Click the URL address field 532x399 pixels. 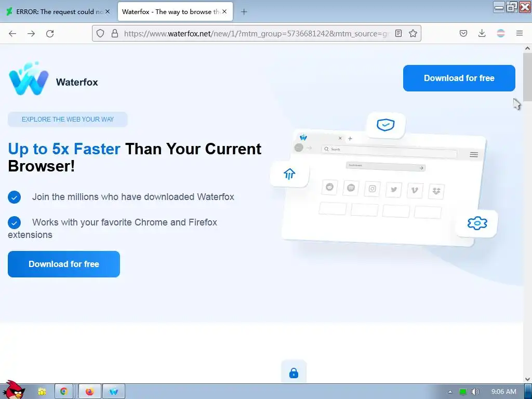pos(256,33)
